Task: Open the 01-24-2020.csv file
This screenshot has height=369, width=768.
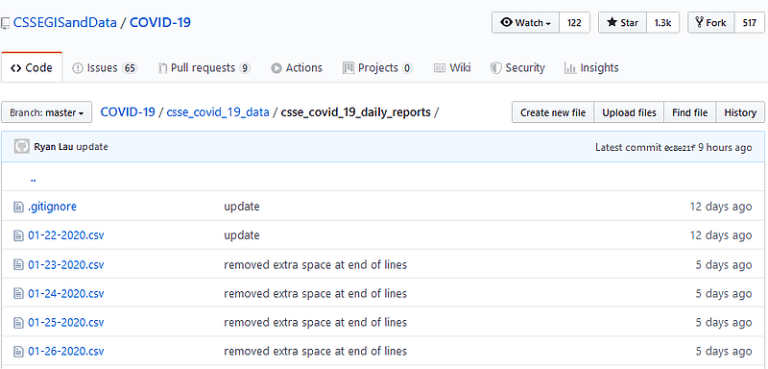Action: [66, 294]
